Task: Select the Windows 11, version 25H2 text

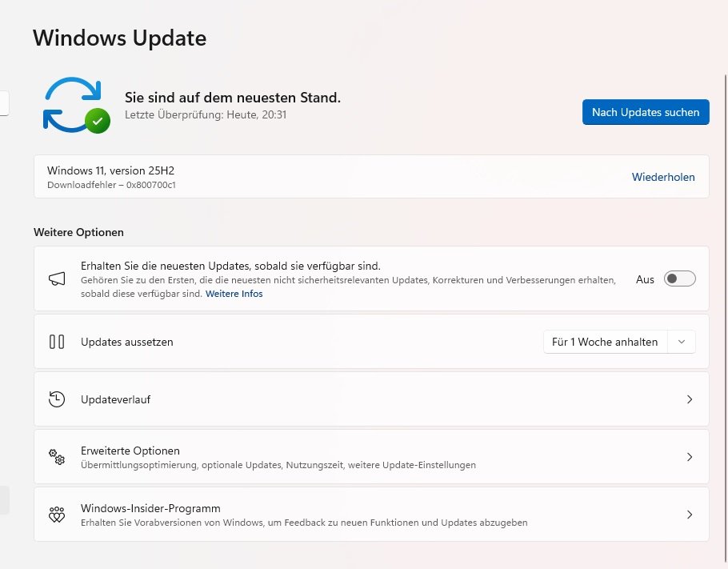Action: [x=110, y=170]
